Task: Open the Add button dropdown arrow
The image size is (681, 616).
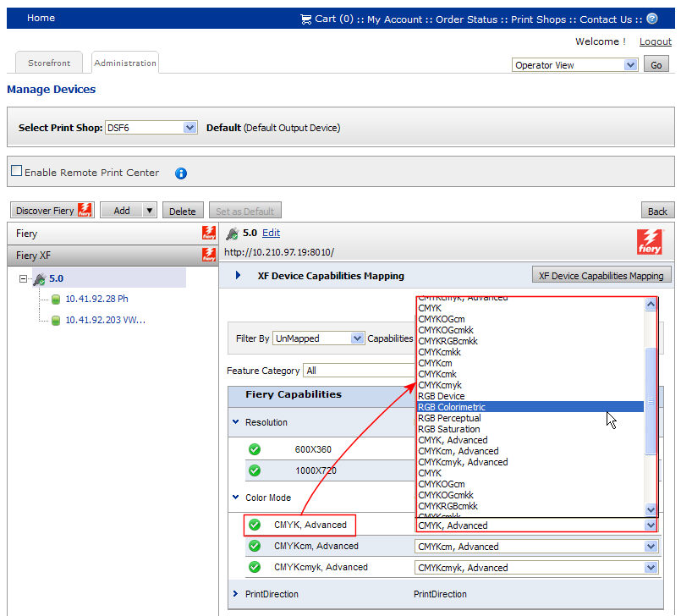Action: tap(150, 211)
